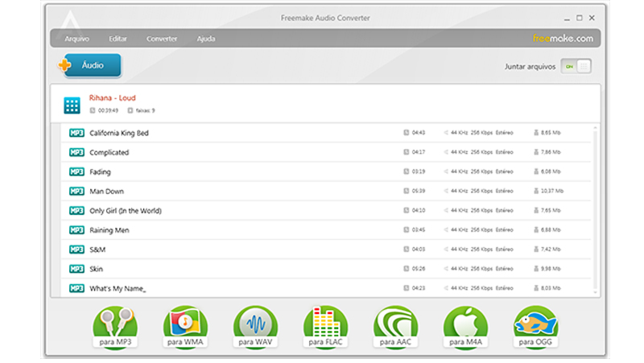Open the Converter menu

point(162,39)
